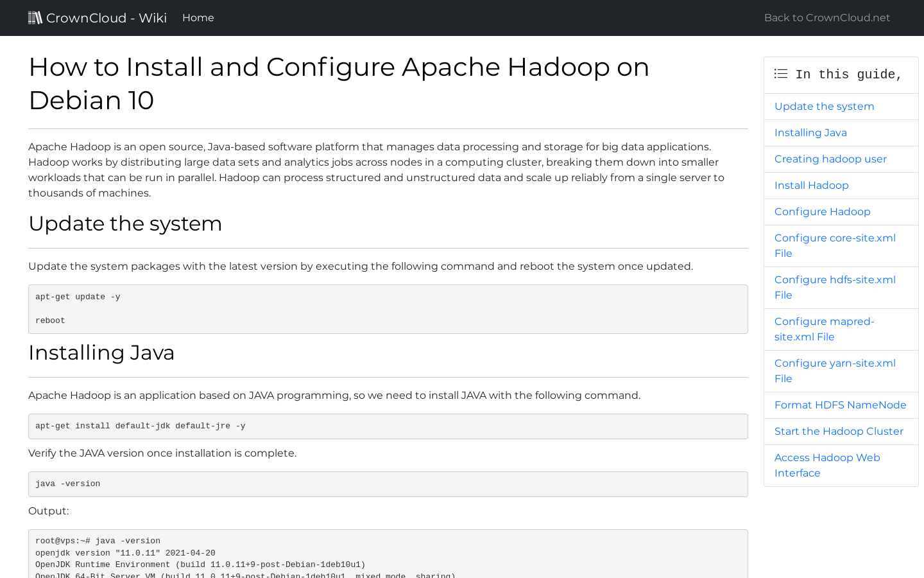Click the OpenJDK Runtime Environment output line
The width and height of the screenshot is (924, 578).
click(x=200, y=565)
